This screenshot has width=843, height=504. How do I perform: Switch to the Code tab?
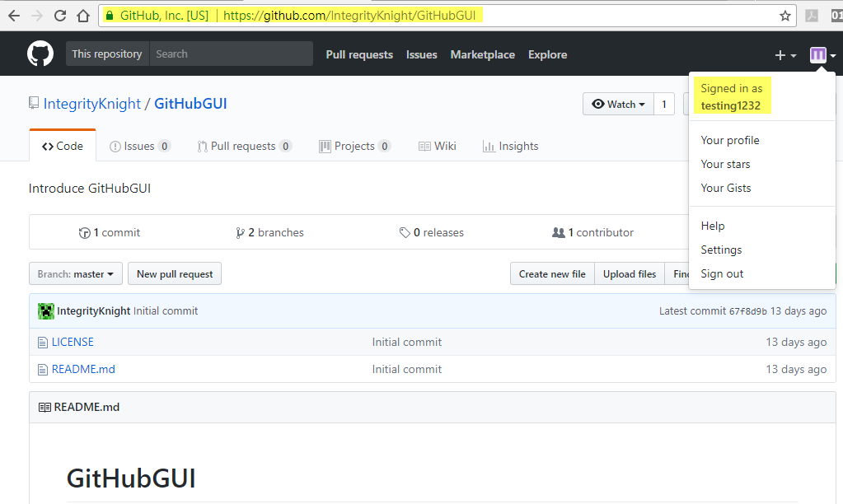pos(63,146)
